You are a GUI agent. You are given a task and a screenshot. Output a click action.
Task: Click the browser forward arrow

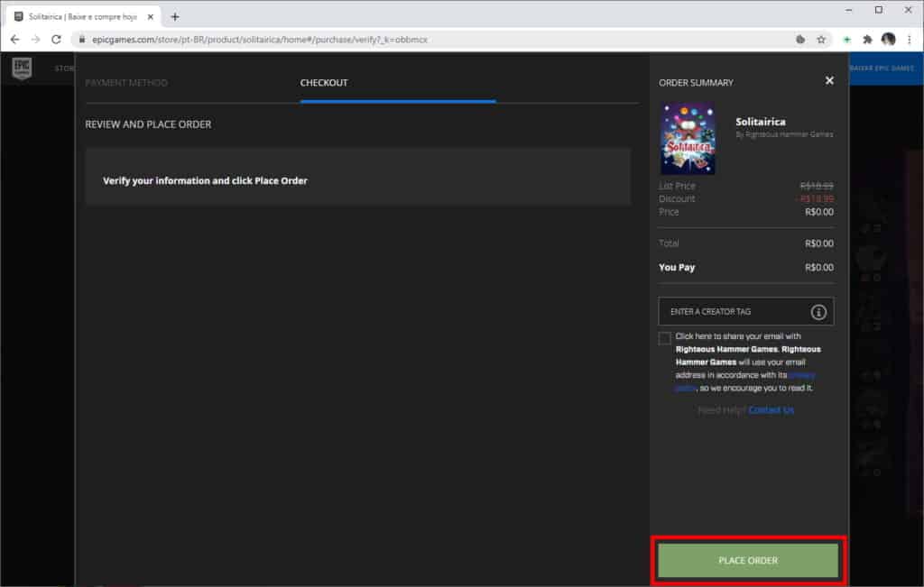pos(35,40)
